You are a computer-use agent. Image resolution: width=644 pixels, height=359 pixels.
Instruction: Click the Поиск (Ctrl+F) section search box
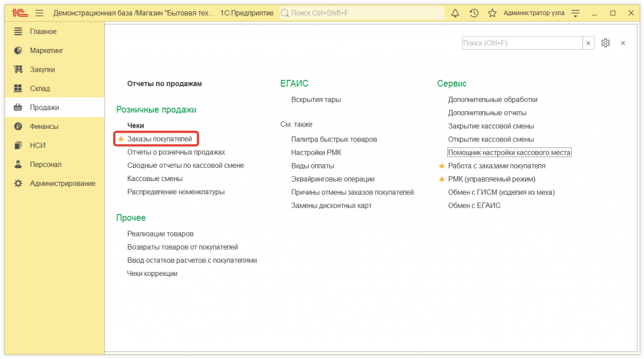521,43
